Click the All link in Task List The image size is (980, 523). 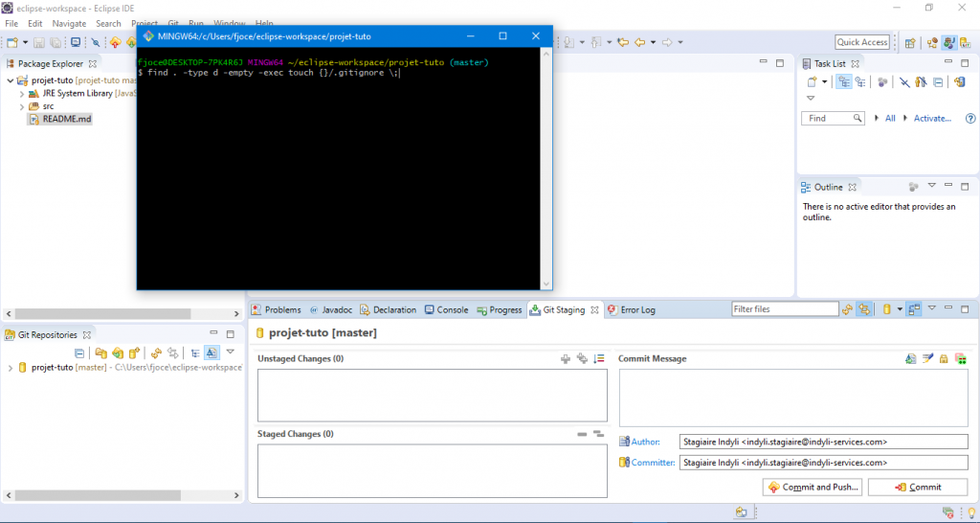pos(890,118)
